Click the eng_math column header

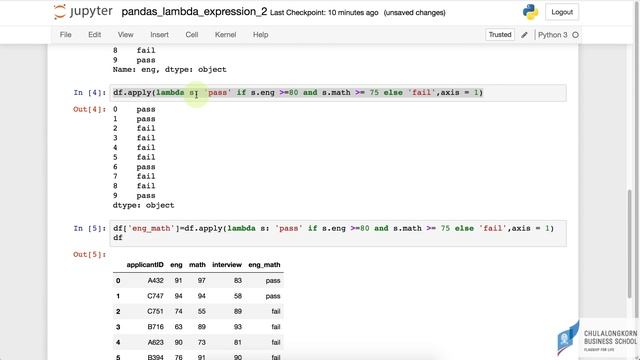[x=264, y=265]
